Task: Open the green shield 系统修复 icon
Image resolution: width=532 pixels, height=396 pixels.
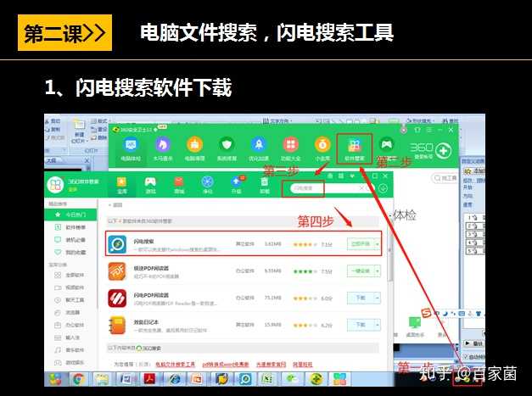Action: (x=227, y=145)
